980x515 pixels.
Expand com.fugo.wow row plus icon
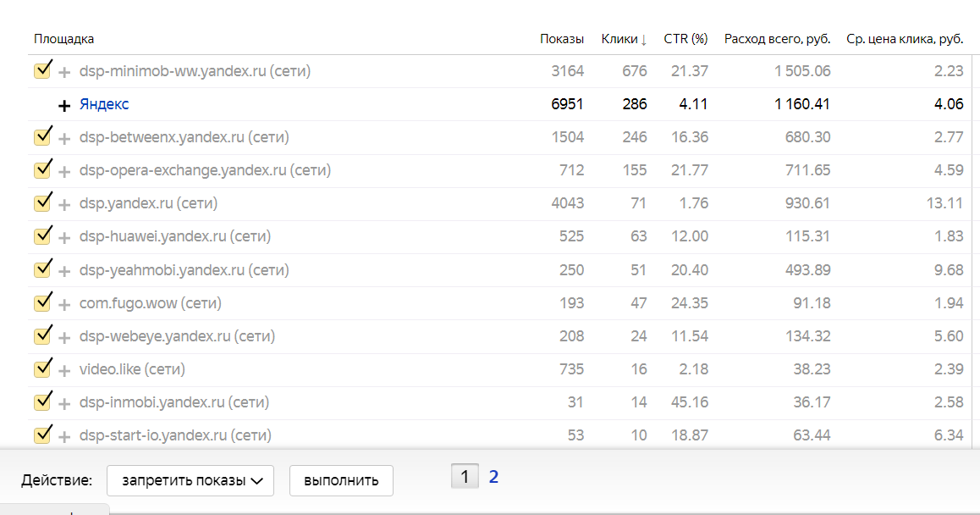click(63, 305)
